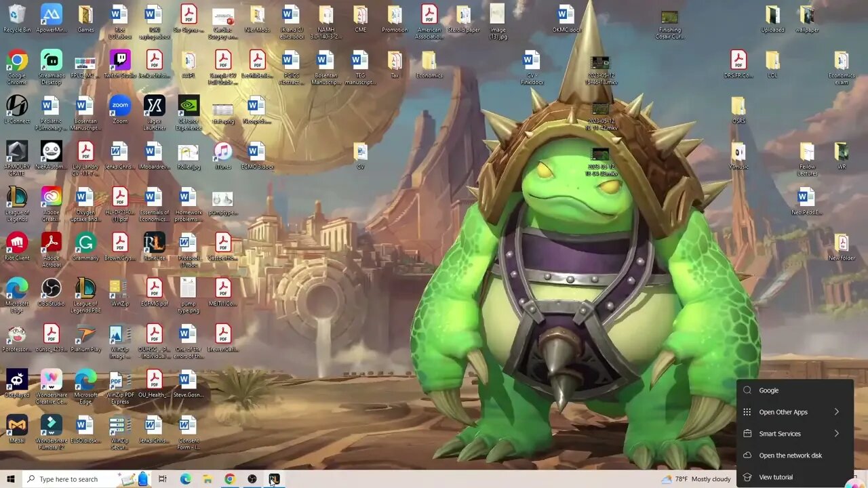This screenshot has width=868, height=488.
Task: Select the Uploaded folder
Action: tap(772, 19)
